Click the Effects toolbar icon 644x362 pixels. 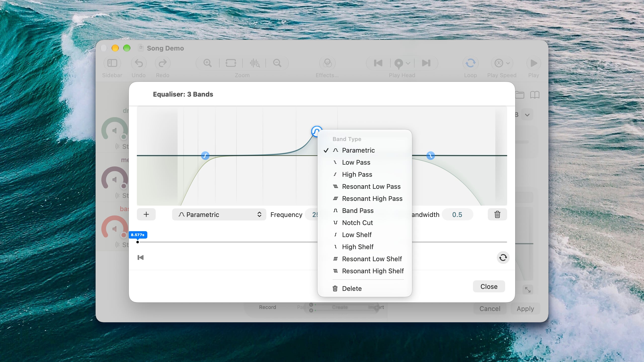coord(327,63)
